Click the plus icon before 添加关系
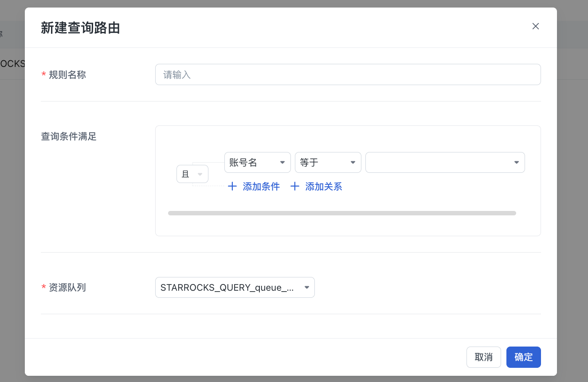Viewport: 588px width, 382px height. coord(295,187)
